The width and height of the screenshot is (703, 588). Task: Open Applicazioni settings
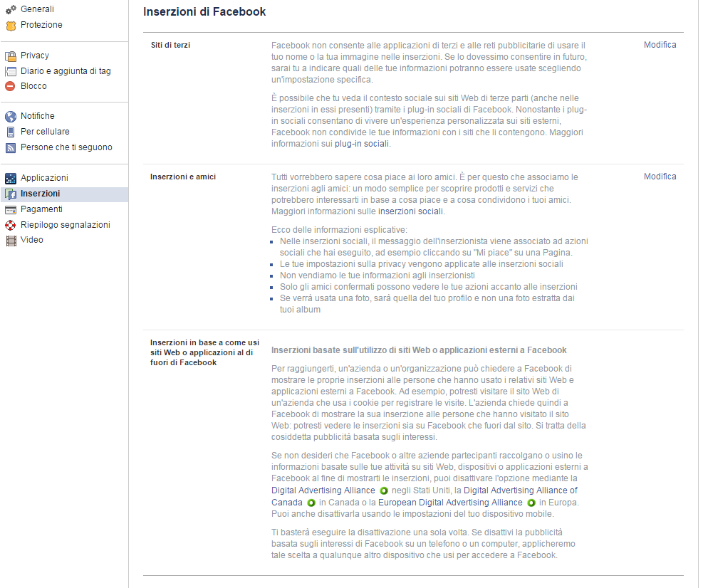click(x=44, y=177)
